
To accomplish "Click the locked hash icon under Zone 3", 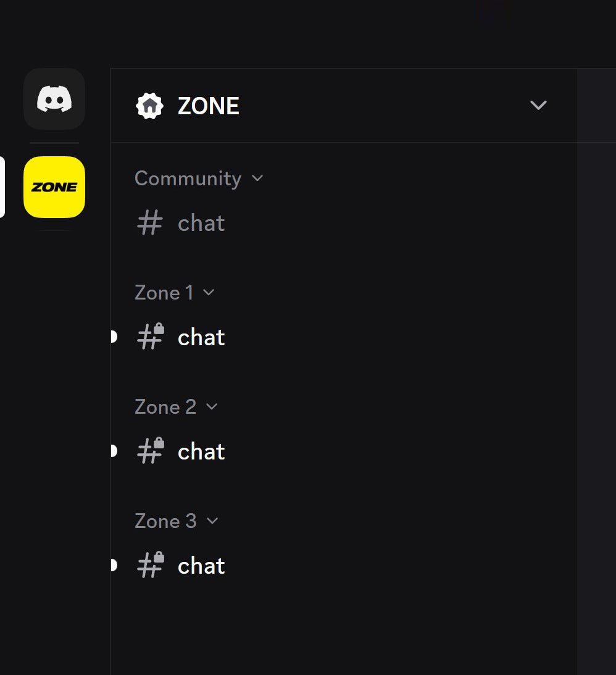I will coord(150,566).
